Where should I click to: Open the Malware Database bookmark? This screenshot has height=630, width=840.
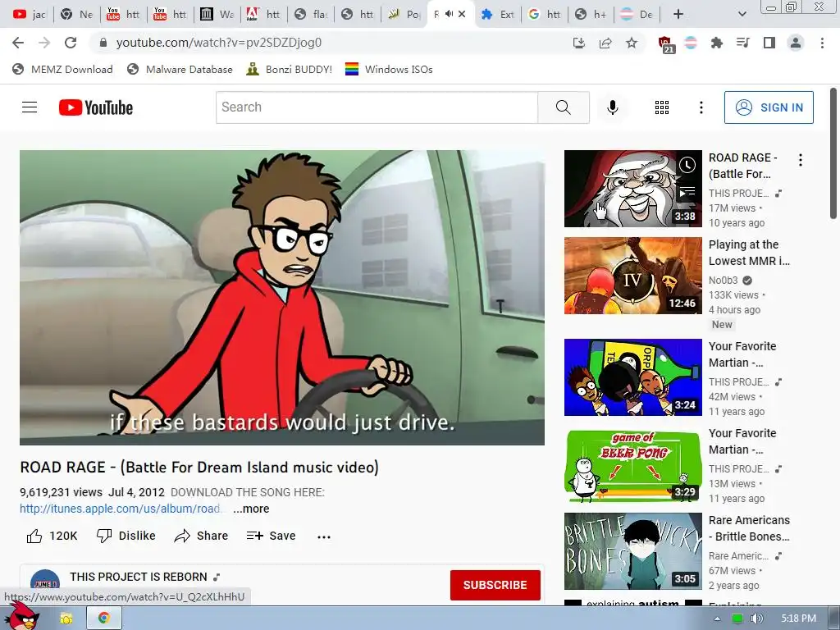(x=180, y=69)
